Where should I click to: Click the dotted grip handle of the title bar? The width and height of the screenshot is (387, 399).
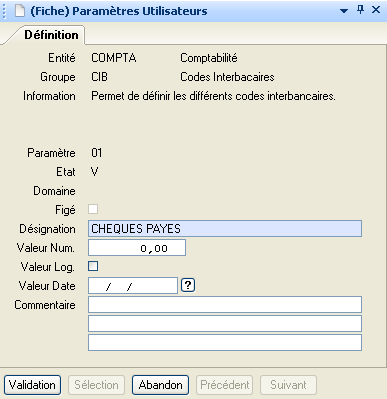click(4, 11)
